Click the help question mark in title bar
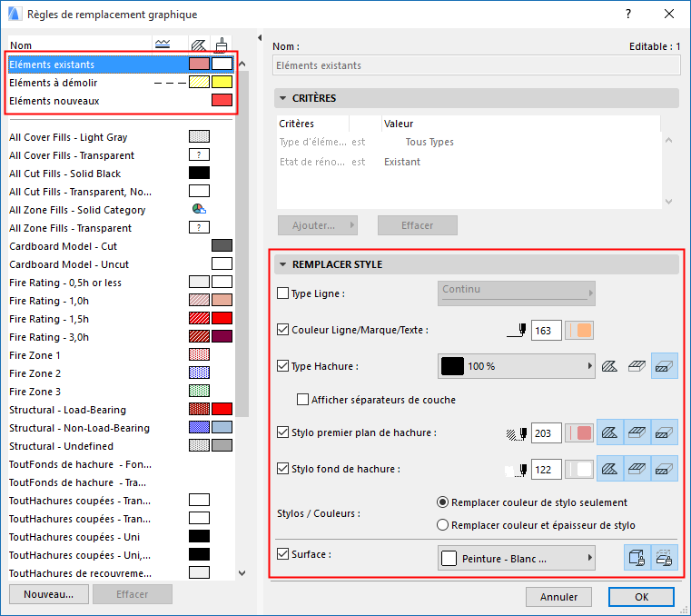Image resolution: width=691 pixels, height=616 pixels. (x=628, y=15)
